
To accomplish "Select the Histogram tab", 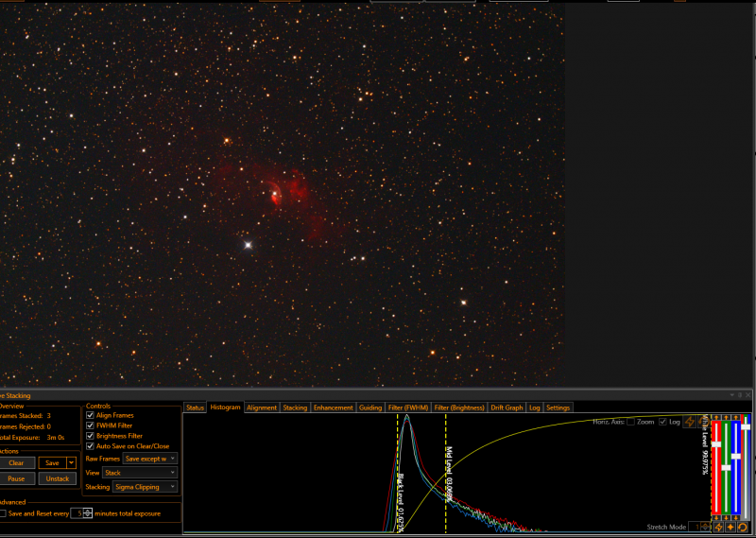I will (x=225, y=408).
